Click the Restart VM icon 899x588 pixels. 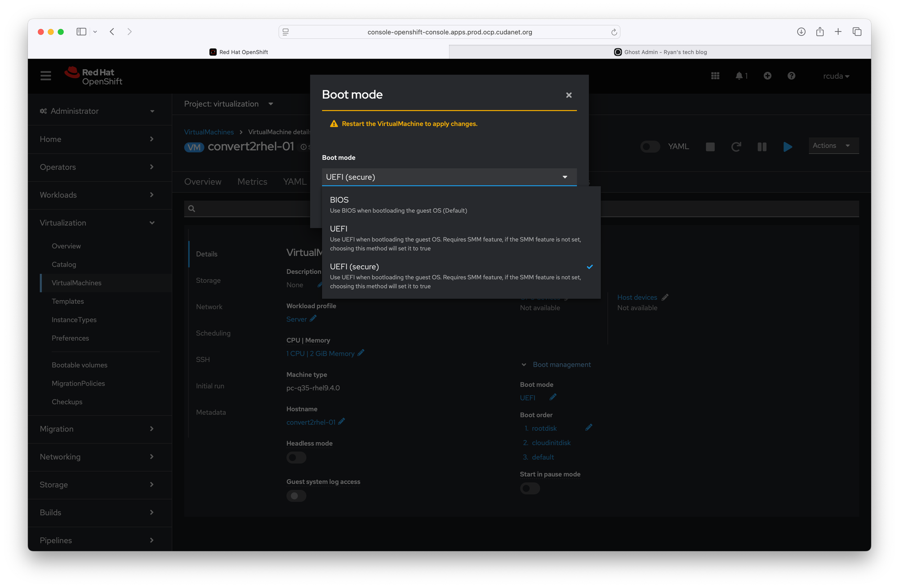click(736, 147)
